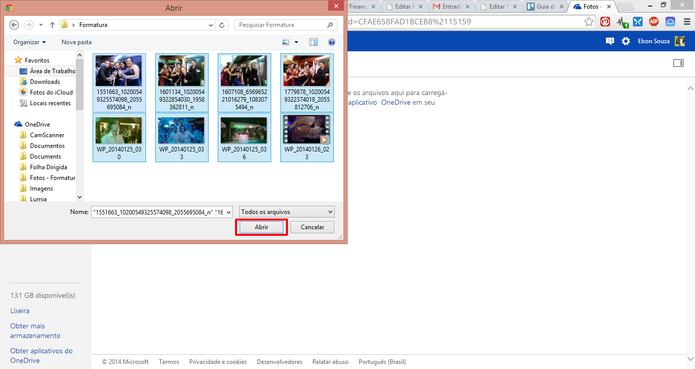
Task: Click the Cancelar button
Action: click(x=312, y=227)
